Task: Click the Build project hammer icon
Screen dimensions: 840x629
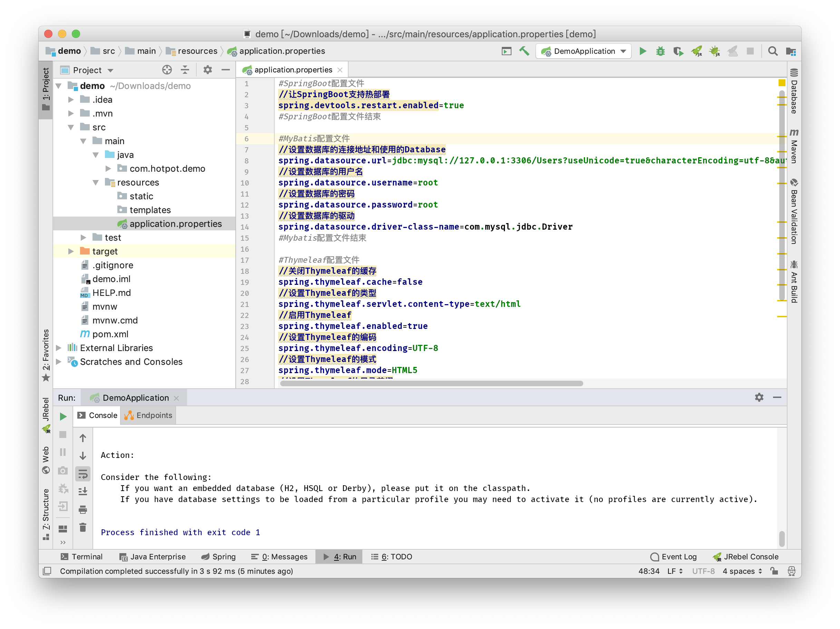Action: click(x=525, y=51)
